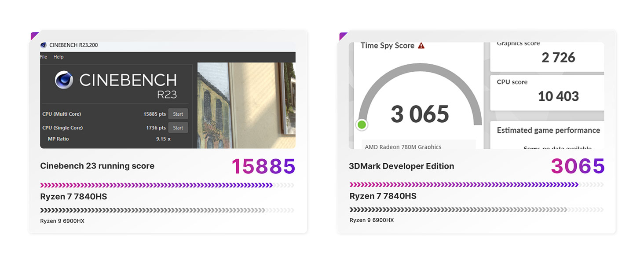Click the pink Ryzen 7 7840HS bar under 3DMark
644x264 pixels.
tap(464, 185)
